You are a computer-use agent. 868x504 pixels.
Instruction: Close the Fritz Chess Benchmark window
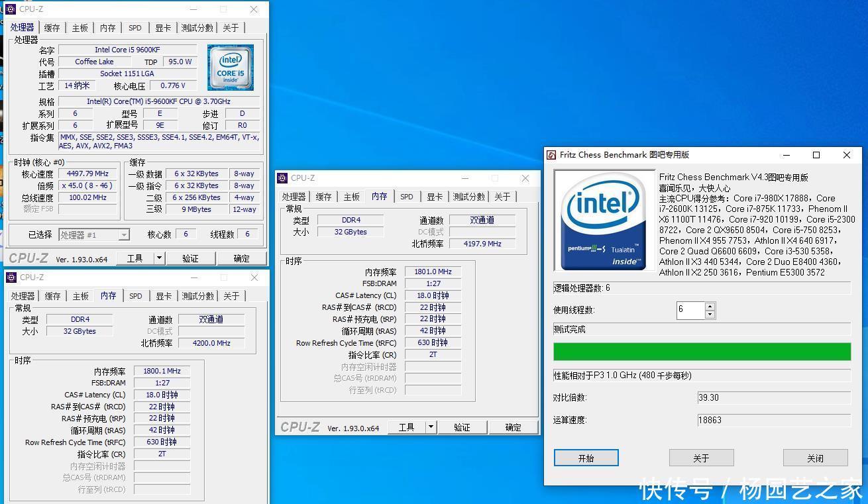point(846,154)
